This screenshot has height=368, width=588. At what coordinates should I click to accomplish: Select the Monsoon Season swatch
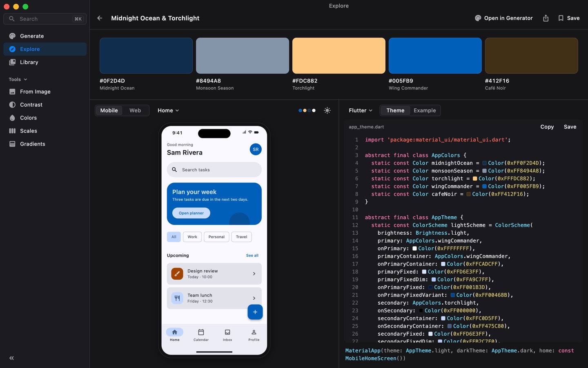coord(243,56)
